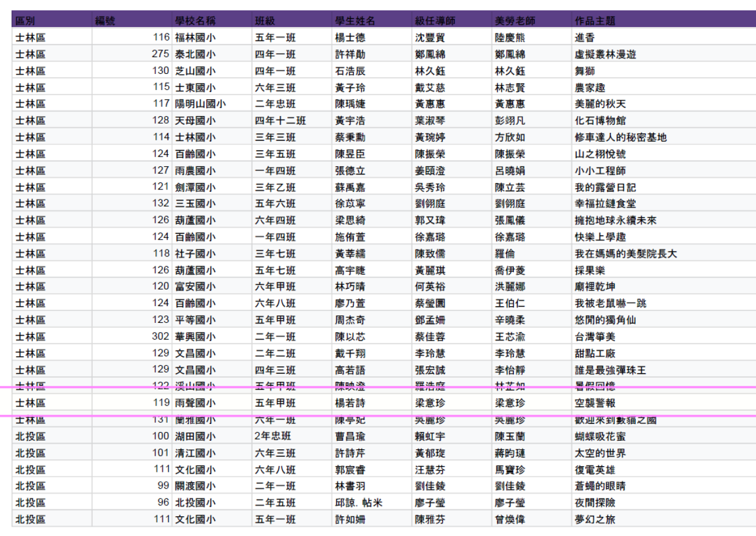The height and width of the screenshot is (536, 756).
Task: Click the 學校名稱 header cell
Action: [195, 21]
